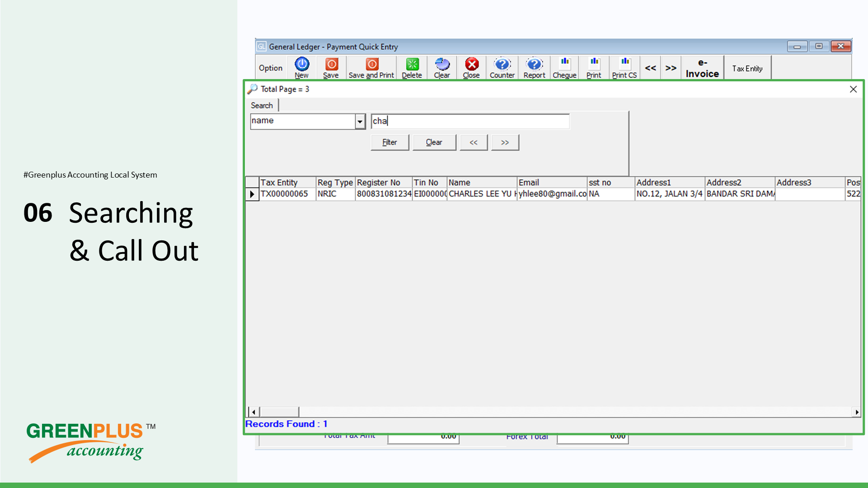Image resolution: width=868 pixels, height=488 pixels.
Task: Open the Report toolbar icon
Action: coord(534,68)
